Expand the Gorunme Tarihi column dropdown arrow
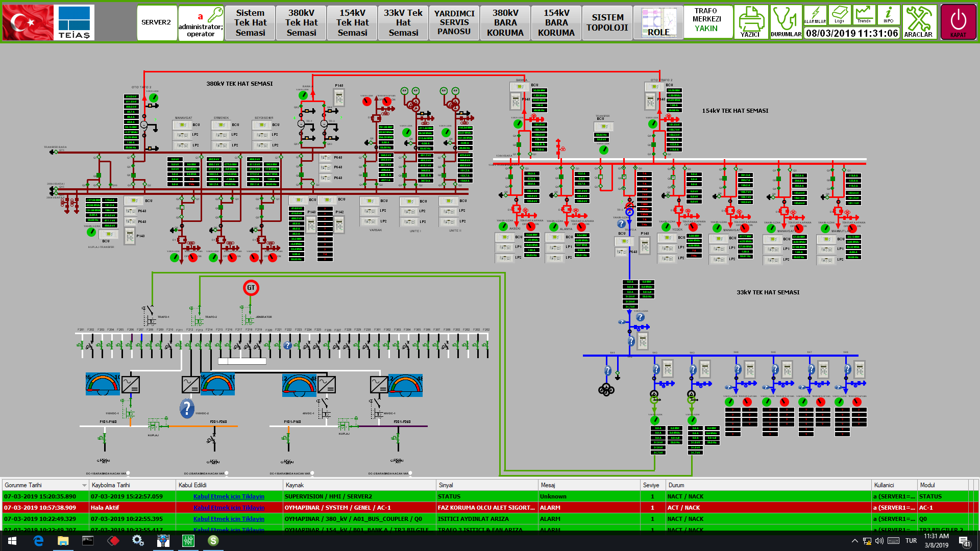Viewport: 980px width, 551px height. 84,485
